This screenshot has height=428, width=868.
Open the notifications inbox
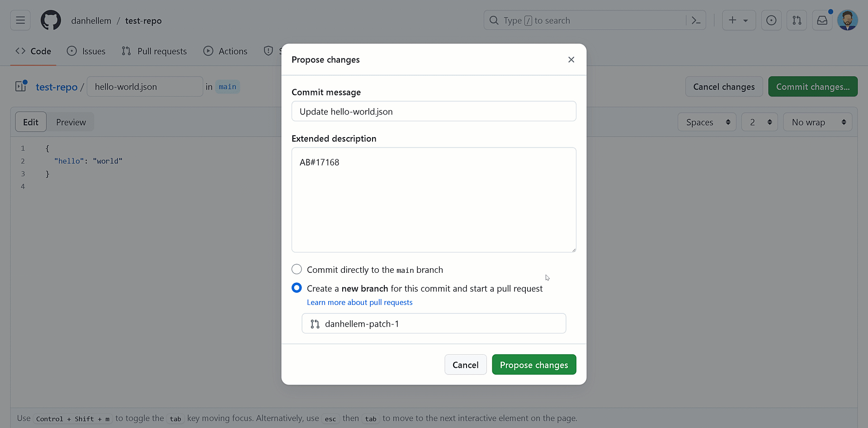click(822, 20)
